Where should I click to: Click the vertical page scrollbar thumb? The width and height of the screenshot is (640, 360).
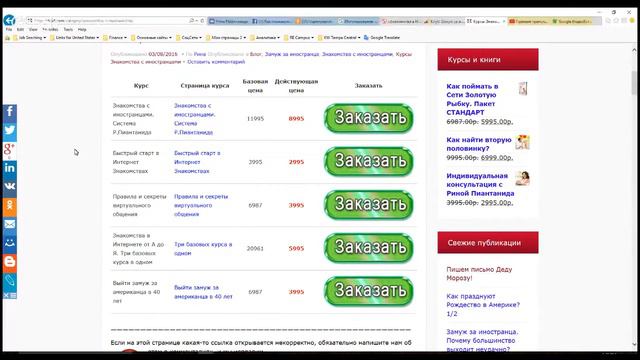634,83
